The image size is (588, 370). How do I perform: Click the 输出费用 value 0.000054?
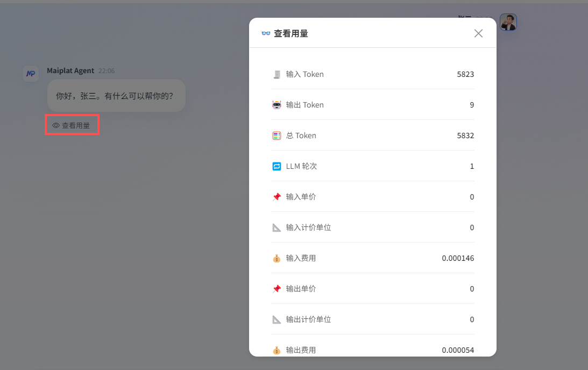pyautogui.click(x=458, y=350)
